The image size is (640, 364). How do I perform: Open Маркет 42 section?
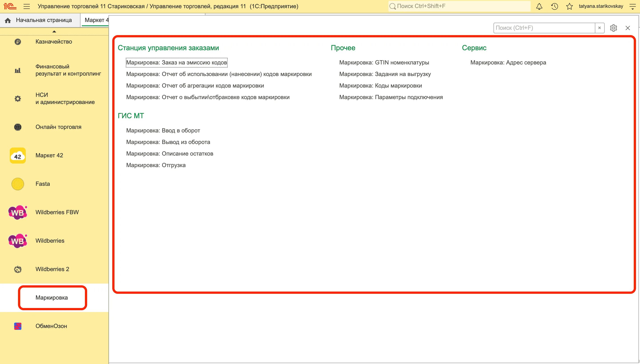(49, 156)
